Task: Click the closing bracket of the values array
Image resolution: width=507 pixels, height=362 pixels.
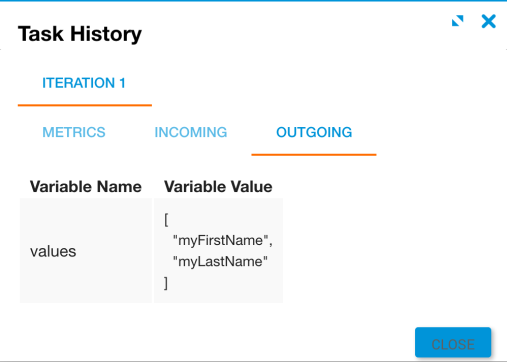Action: [166, 283]
